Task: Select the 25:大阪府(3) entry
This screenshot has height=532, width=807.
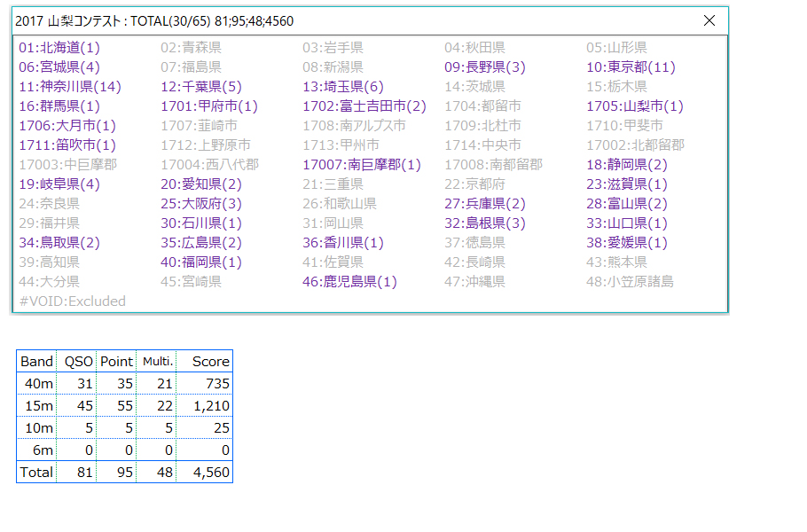Action: [201, 204]
